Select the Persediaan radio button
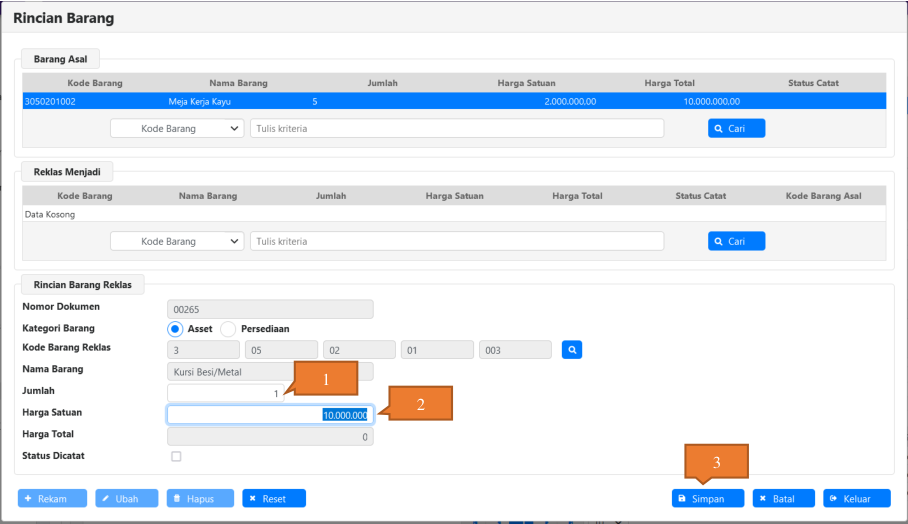Screen dimensions: 908x524 pos(228,329)
